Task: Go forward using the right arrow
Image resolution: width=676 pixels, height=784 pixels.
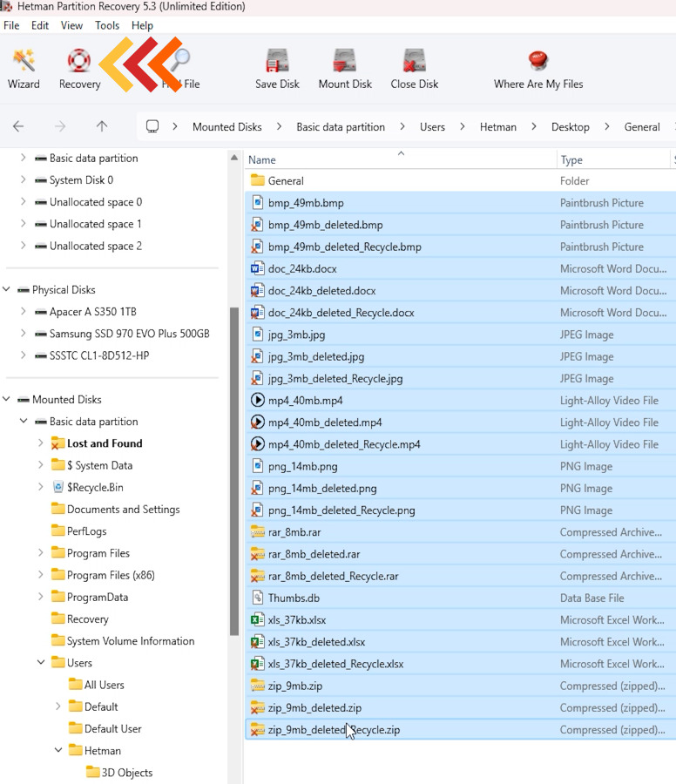Action: click(60, 126)
